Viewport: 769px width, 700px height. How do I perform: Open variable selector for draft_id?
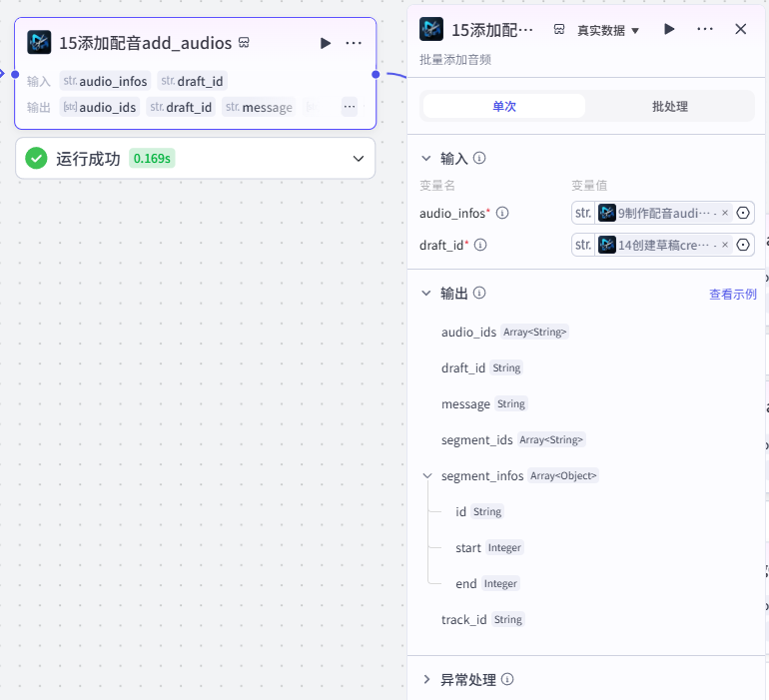pos(743,245)
